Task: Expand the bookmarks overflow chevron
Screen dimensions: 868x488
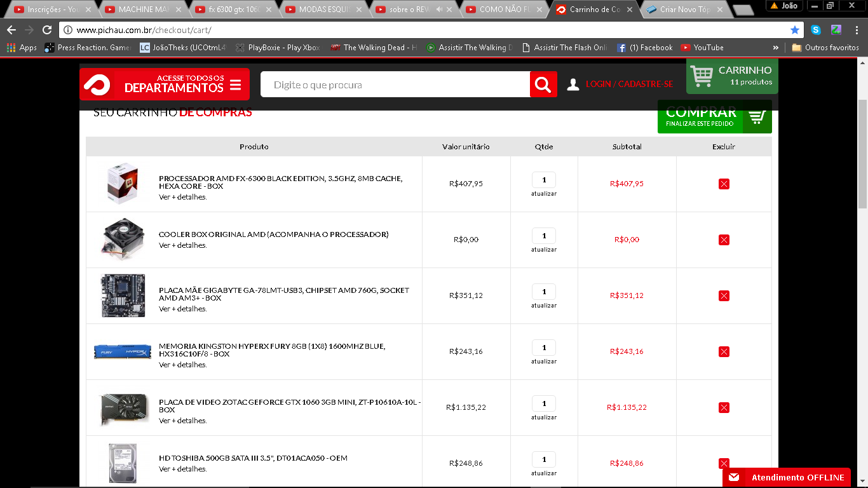Action: click(x=776, y=48)
